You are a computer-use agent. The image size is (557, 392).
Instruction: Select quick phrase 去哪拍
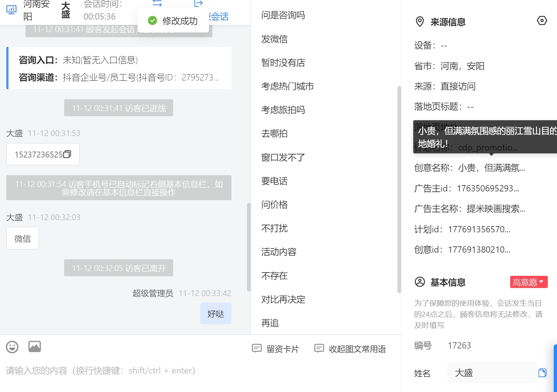[x=274, y=133]
